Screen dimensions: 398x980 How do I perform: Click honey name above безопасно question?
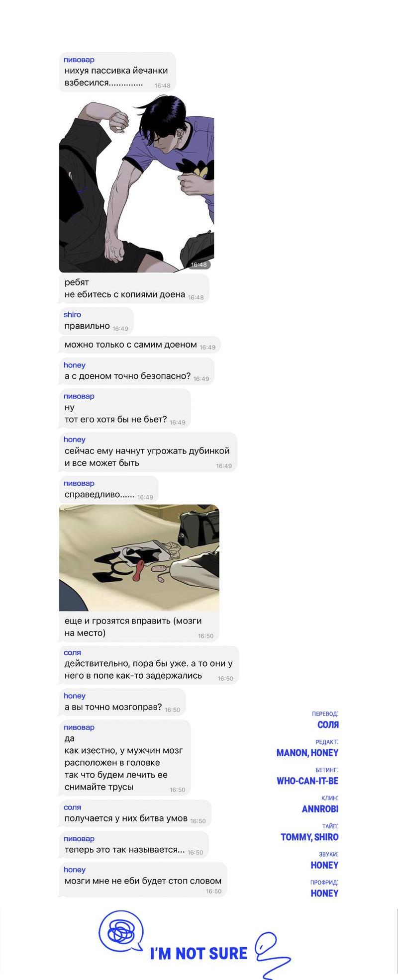[x=75, y=365]
